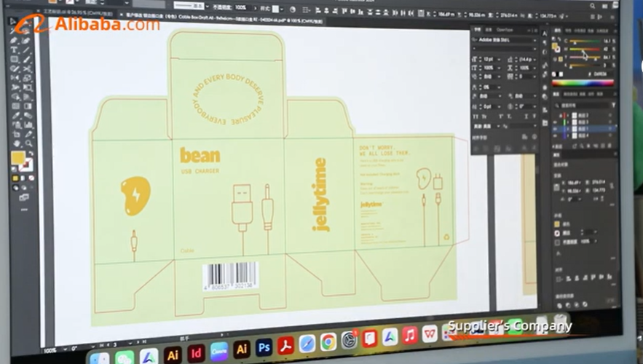
Task: Delete layer using trash icon in Layers panel
Action: [610, 146]
